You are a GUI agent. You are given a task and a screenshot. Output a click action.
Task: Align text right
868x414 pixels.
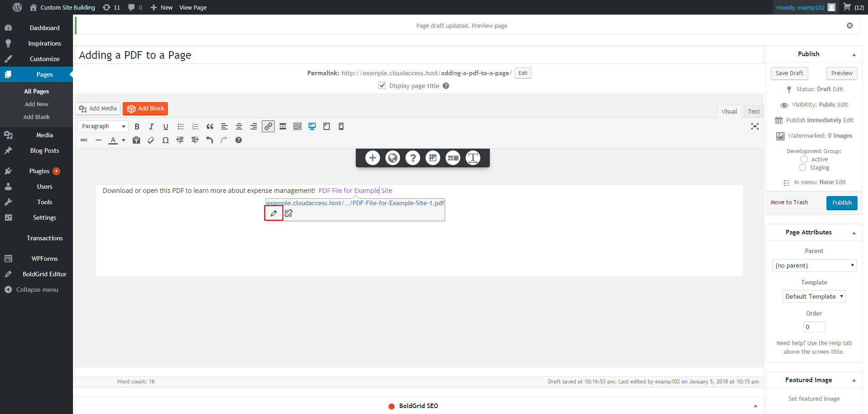[254, 126]
